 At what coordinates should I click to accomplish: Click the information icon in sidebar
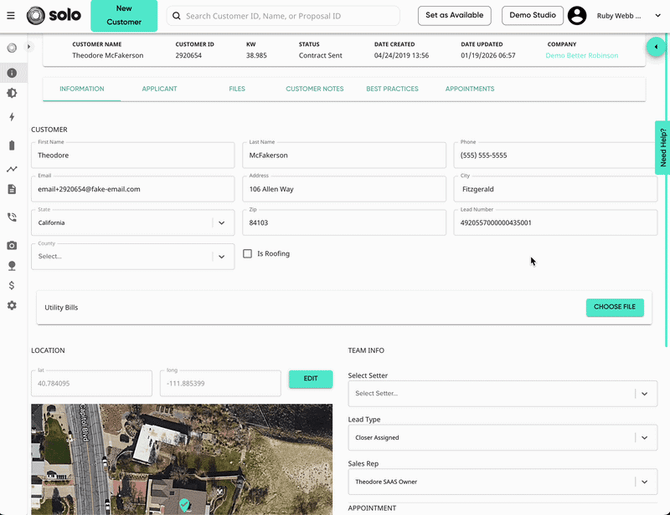tap(12, 73)
